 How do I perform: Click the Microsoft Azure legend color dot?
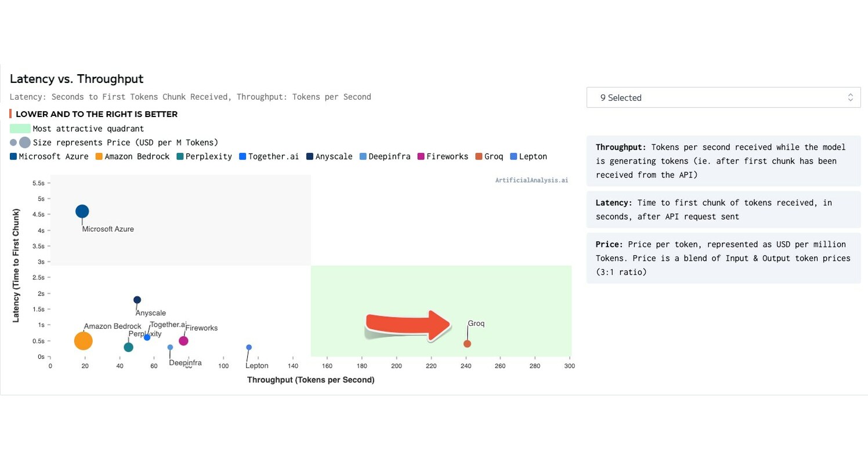tap(12, 156)
